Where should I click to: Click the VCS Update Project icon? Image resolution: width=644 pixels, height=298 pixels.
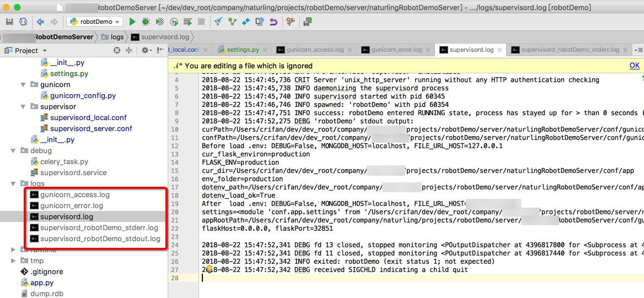click(219, 21)
